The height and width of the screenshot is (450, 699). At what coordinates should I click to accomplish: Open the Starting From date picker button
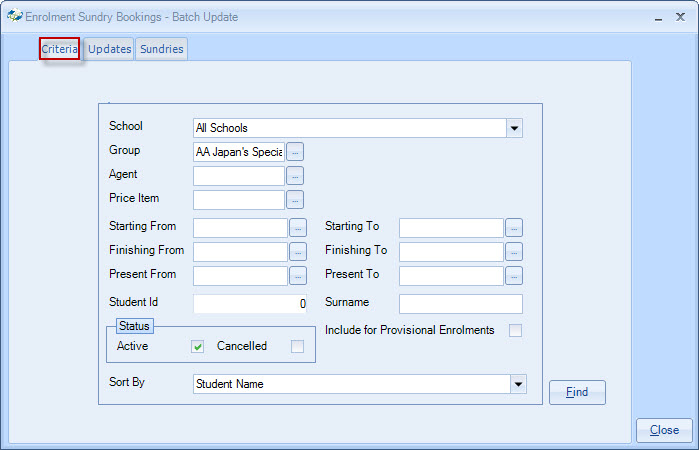point(298,227)
